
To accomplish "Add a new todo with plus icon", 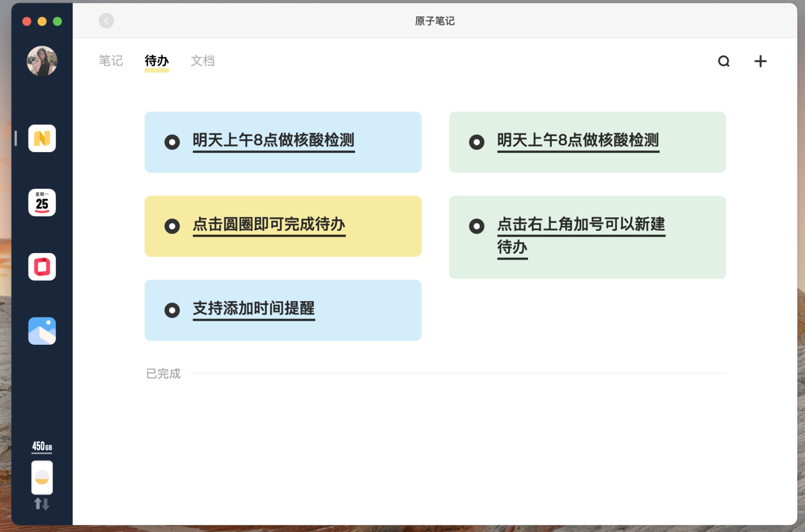I will pos(760,61).
